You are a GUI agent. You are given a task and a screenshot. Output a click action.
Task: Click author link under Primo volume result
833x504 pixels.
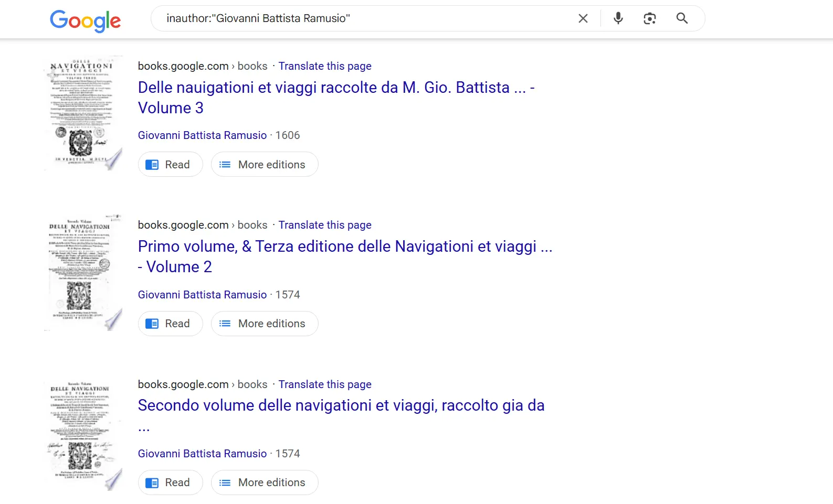[x=202, y=295]
